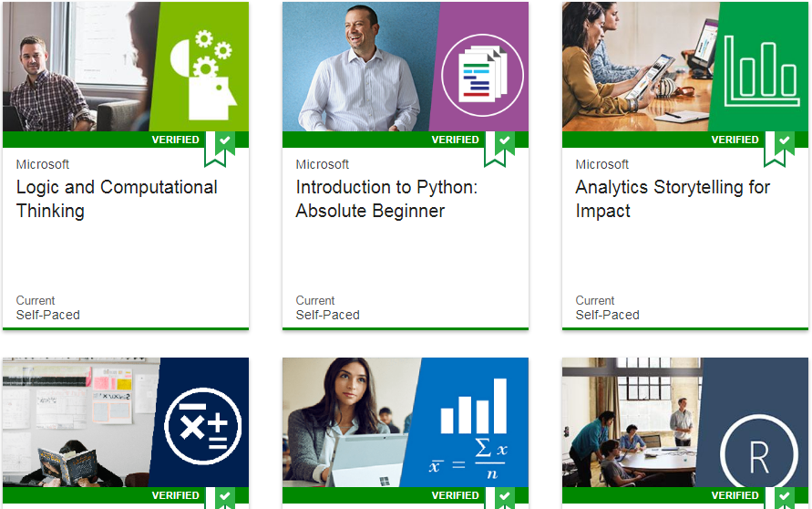This screenshot has width=812, height=509.
Task: Open Introduction to Python: Absolute Beginner
Action: coord(386,199)
